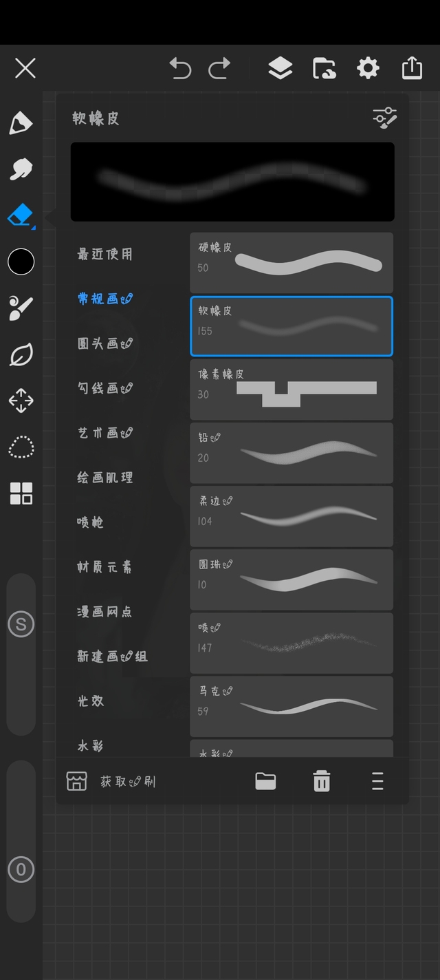Click the undo arrow

pos(180,68)
